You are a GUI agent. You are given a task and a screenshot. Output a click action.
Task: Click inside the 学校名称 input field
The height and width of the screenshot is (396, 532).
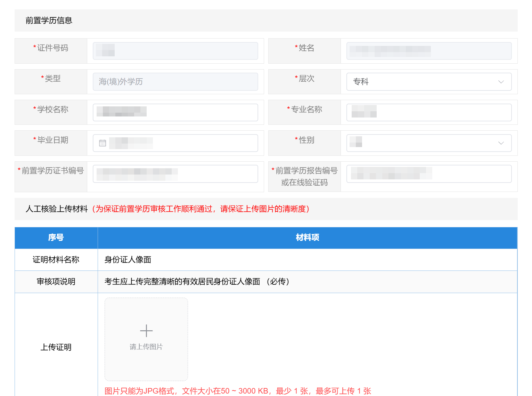point(175,112)
